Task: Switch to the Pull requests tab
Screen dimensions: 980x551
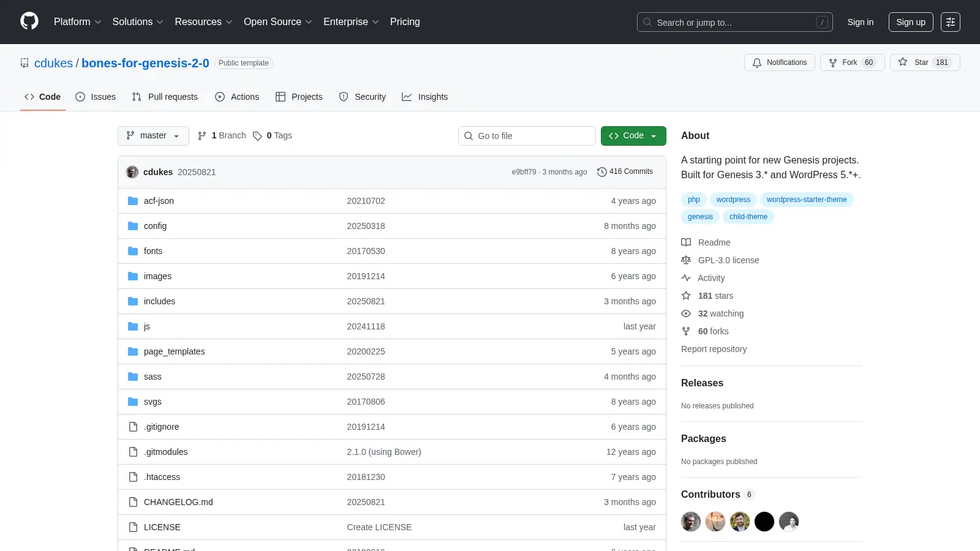Action: (165, 97)
